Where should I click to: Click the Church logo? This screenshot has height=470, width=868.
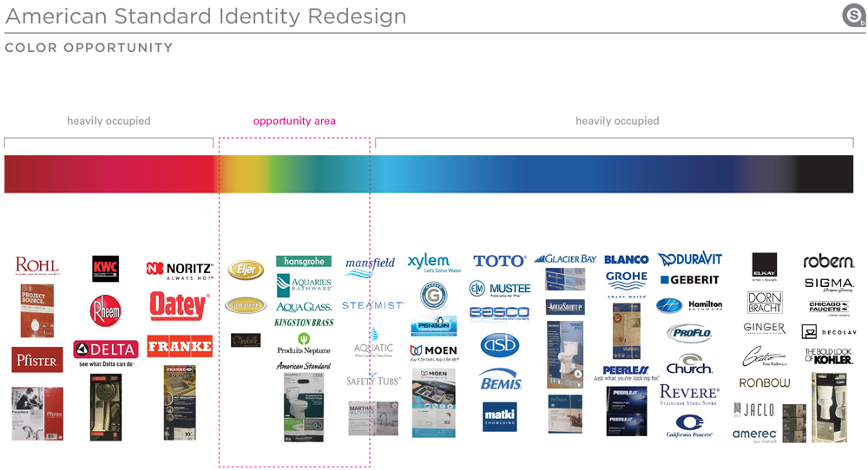tap(689, 364)
